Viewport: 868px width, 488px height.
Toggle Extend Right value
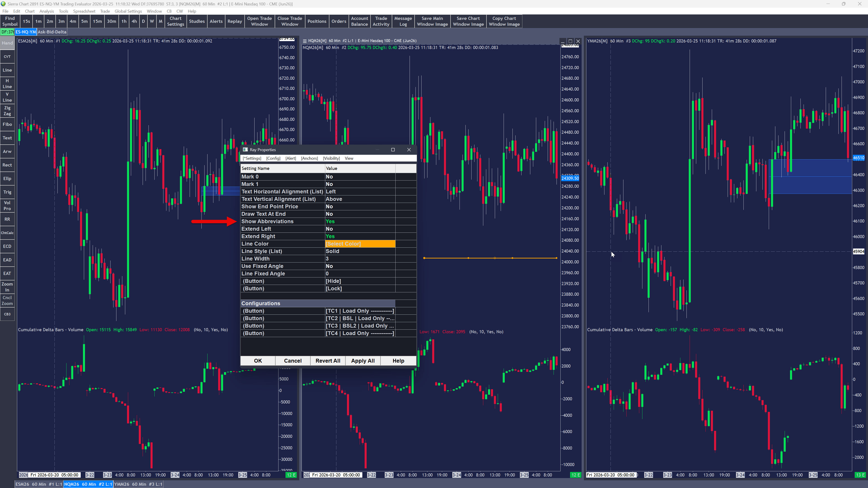pos(360,236)
